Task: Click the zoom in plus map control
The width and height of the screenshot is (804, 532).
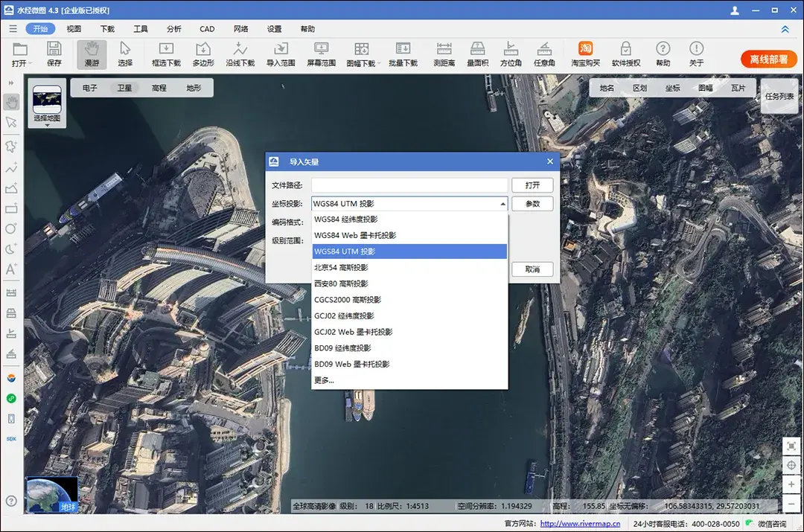Action: (x=791, y=485)
